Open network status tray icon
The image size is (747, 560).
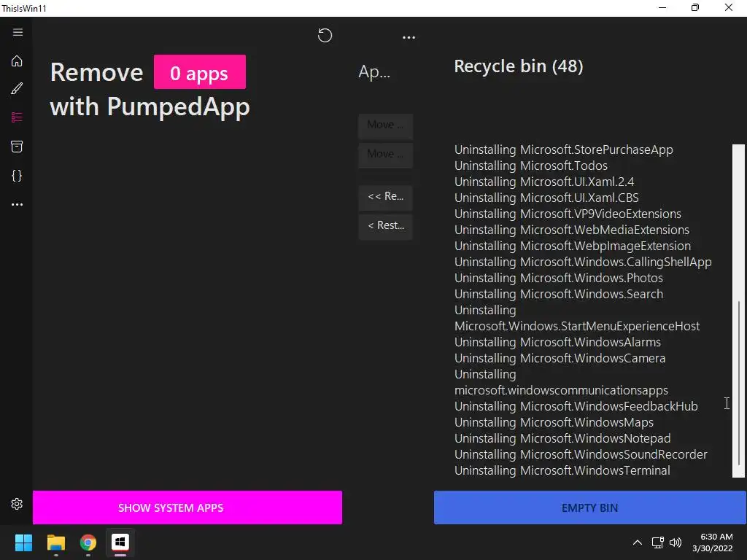[658, 542]
